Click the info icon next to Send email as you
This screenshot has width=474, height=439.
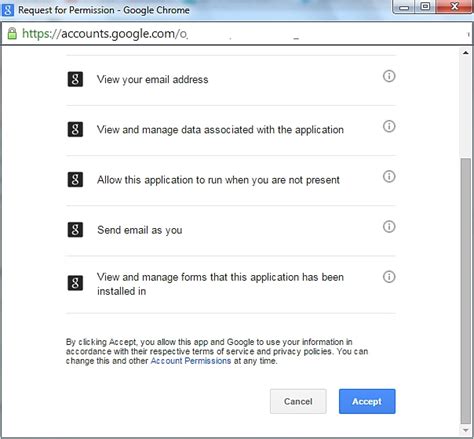click(389, 227)
